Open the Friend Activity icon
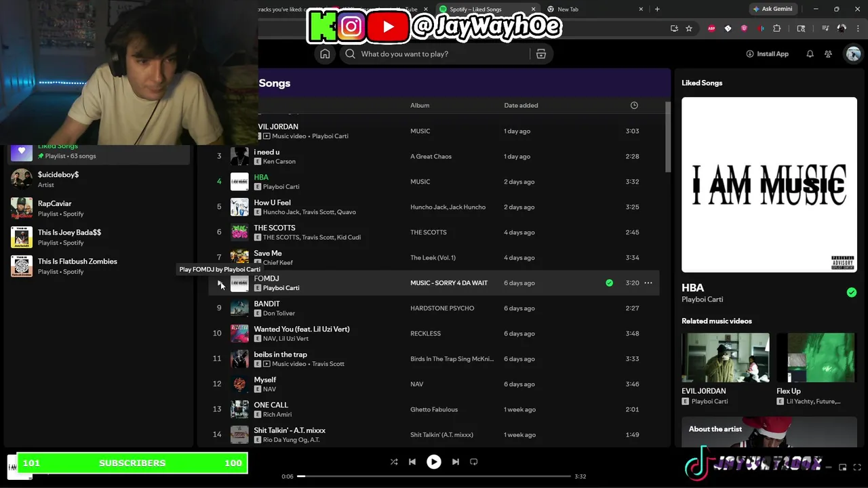The width and height of the screenshot is (868, 488). click(829, 54)
